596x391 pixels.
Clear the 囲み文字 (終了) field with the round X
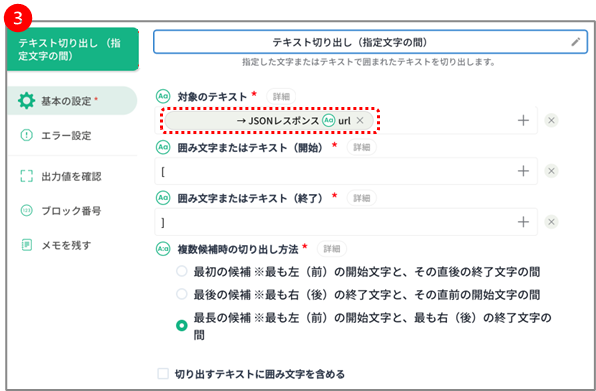pos(551,222)
